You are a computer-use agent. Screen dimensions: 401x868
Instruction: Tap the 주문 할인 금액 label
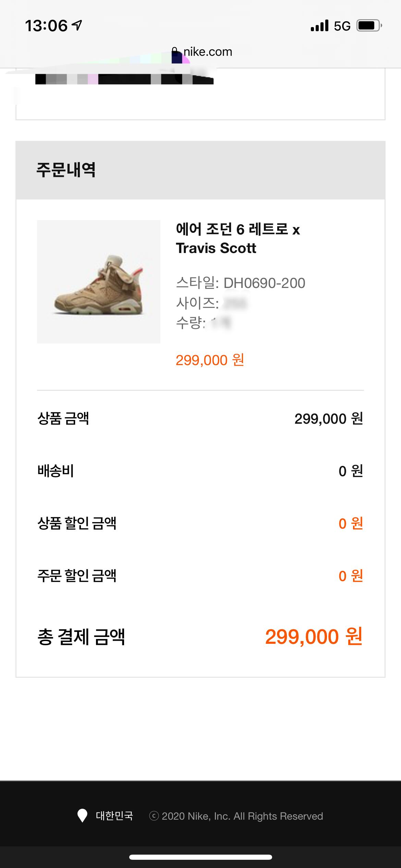[77, 576]
